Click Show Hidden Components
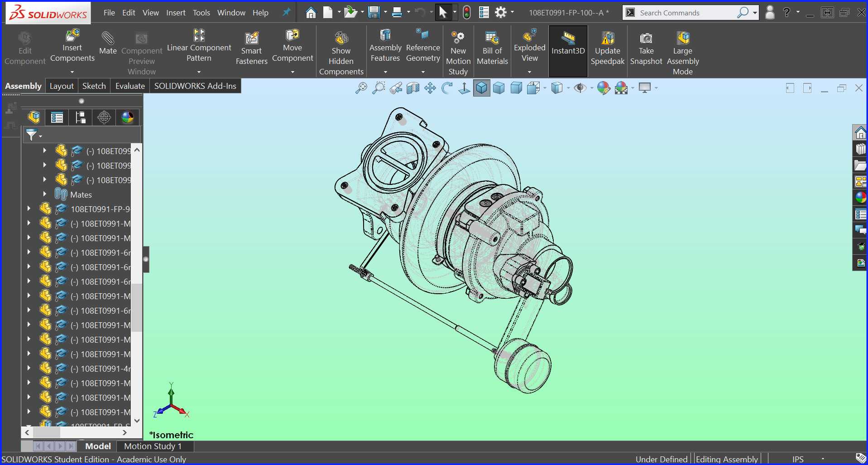The image size is (868, 465). coord(341,53)
